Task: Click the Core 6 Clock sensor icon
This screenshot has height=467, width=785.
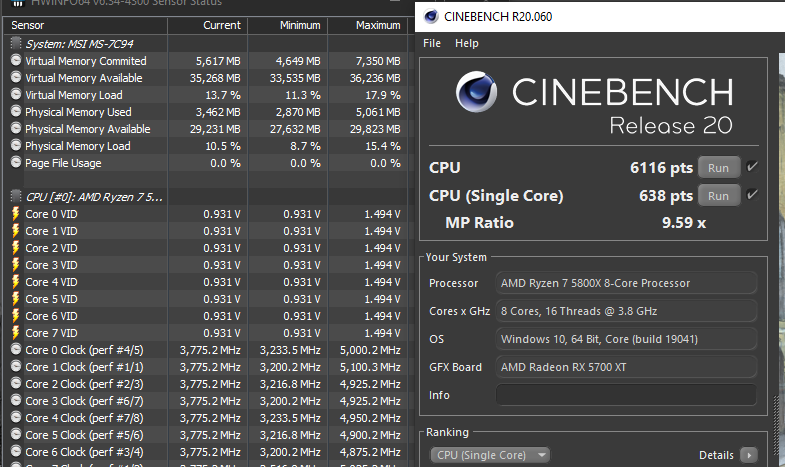Action: point(16,451)
